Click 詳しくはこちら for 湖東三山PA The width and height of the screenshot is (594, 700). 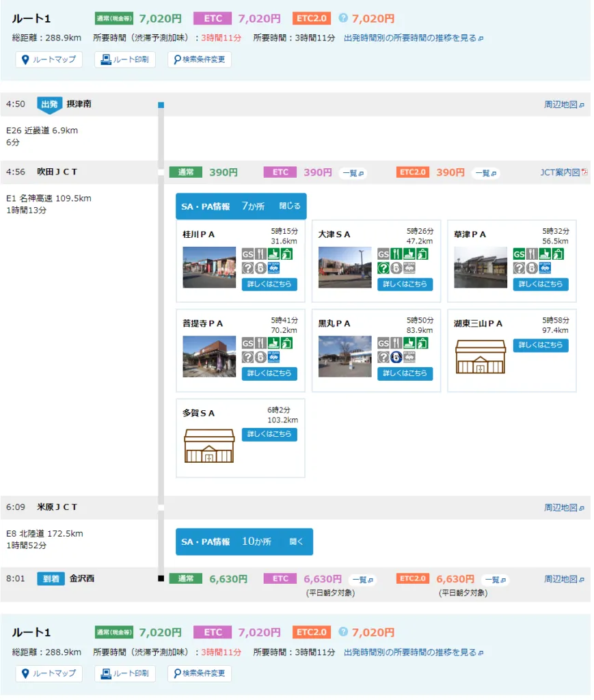(541, 345)
